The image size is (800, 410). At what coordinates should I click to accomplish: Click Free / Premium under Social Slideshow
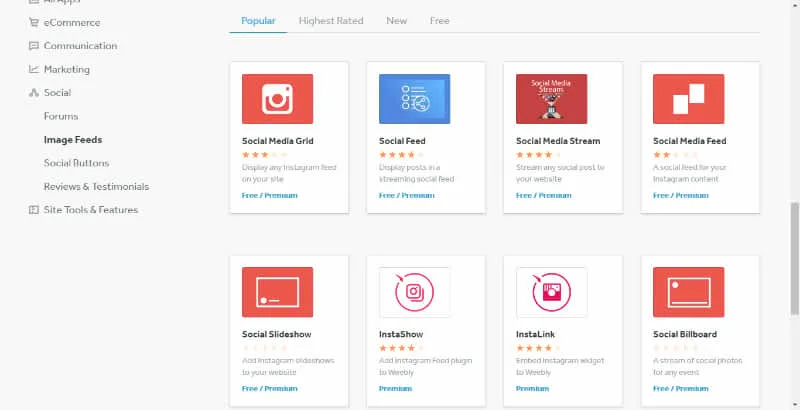click(x=269, y=389)
